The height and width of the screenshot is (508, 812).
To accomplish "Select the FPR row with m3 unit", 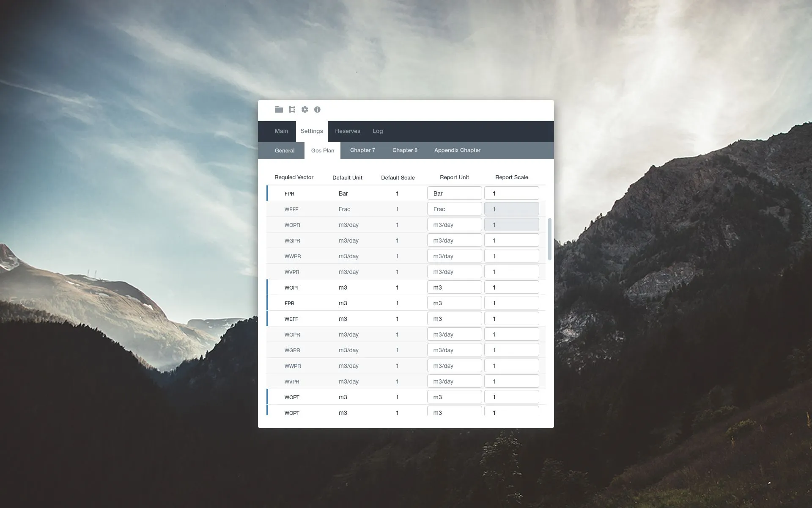I will [406, 303].
